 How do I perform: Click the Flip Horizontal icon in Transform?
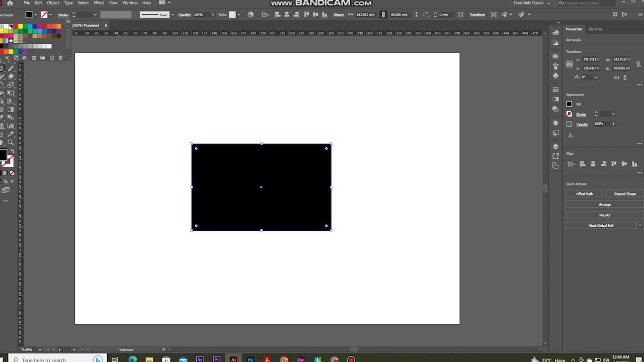[617, 77]
